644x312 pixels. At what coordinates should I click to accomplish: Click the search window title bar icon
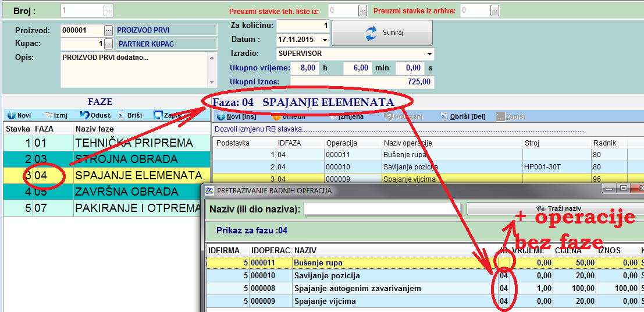pyautogui.click(x=209, y=190)
